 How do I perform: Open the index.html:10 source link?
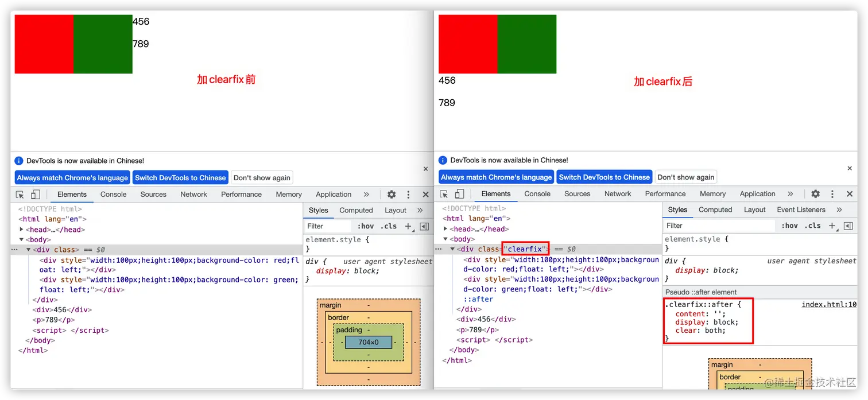pos(829,305)
